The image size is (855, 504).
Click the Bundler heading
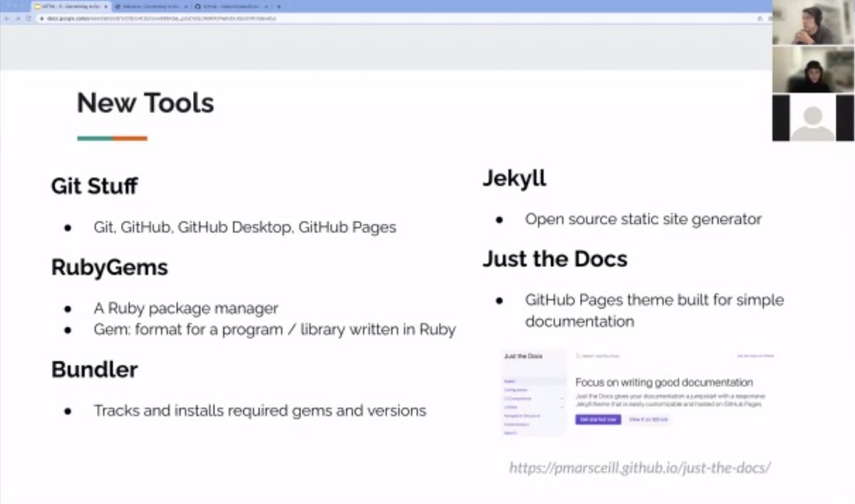pos(94,369)
